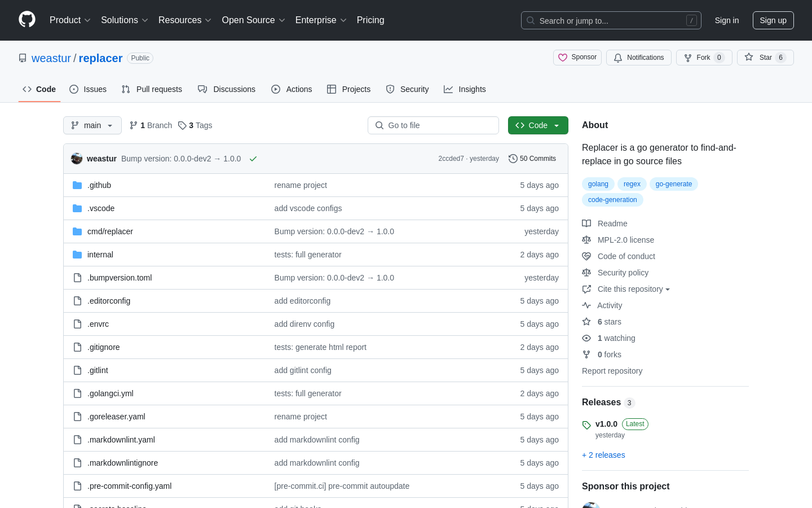Viewport: 812px width, 508px height.
Task: Click the .vscode folder icon
Action: 77,208
